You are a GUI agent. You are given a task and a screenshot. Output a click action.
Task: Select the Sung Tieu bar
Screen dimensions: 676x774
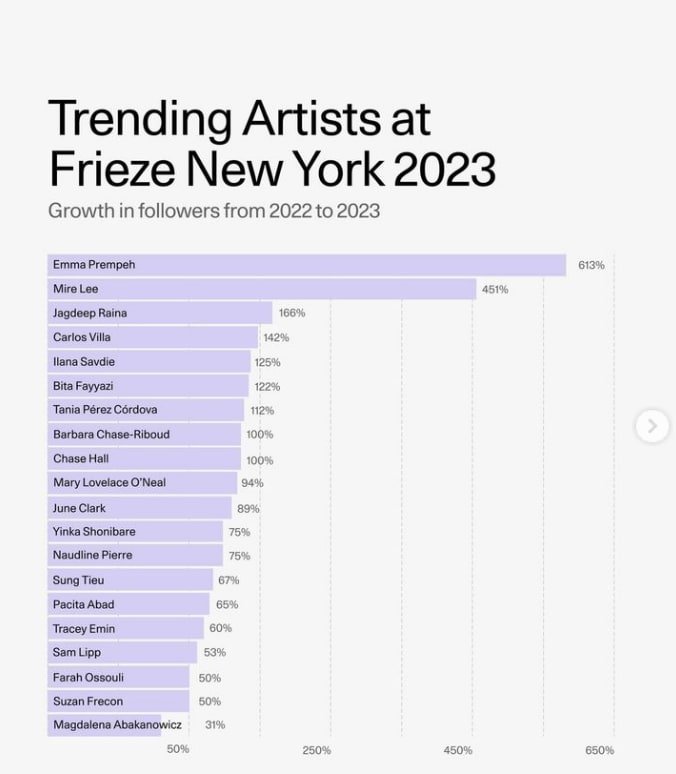tap(130, 580)
